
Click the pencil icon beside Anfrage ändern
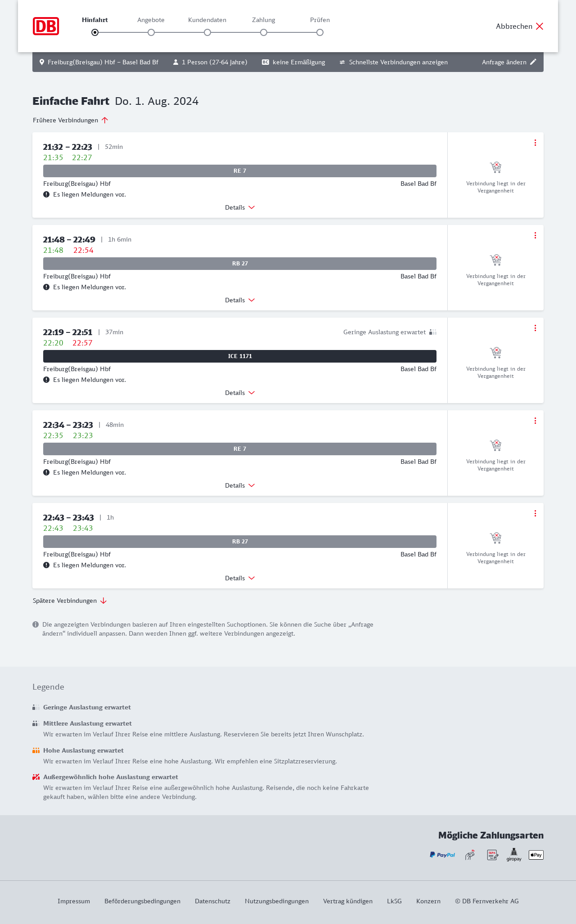coord(533,62)
